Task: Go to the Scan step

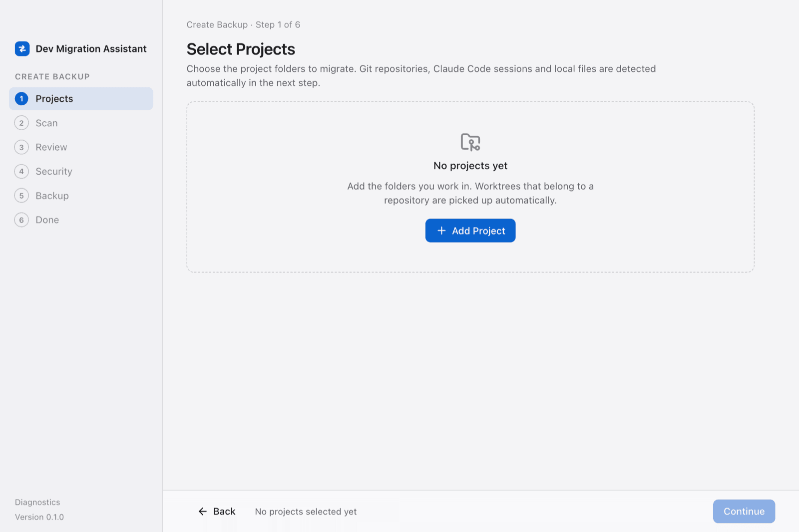Action: click(x=81, y=123)
